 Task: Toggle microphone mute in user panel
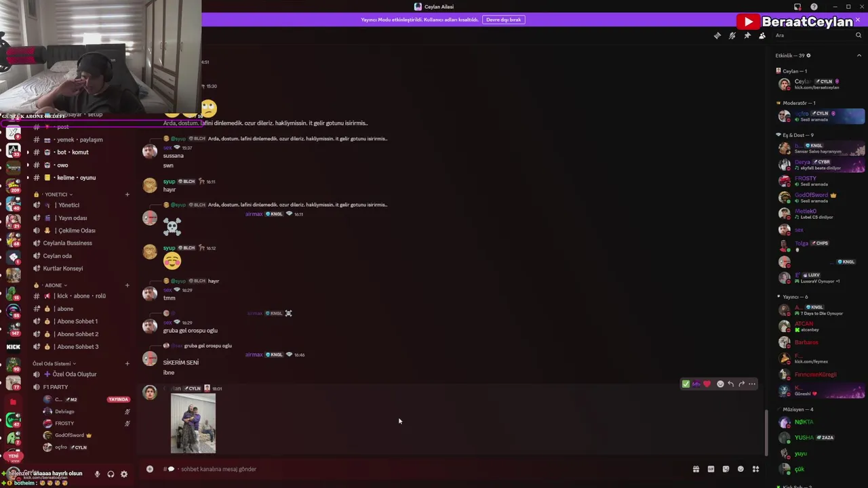[98, 474]
